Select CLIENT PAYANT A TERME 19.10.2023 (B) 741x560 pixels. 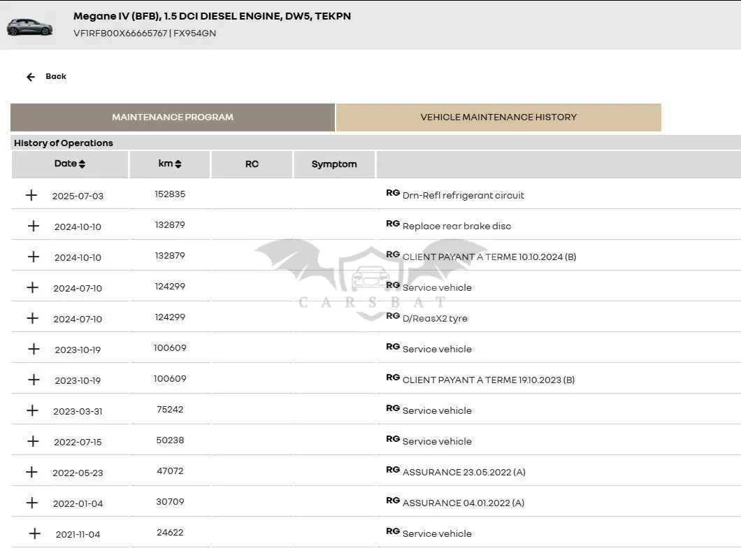[488, 380]
